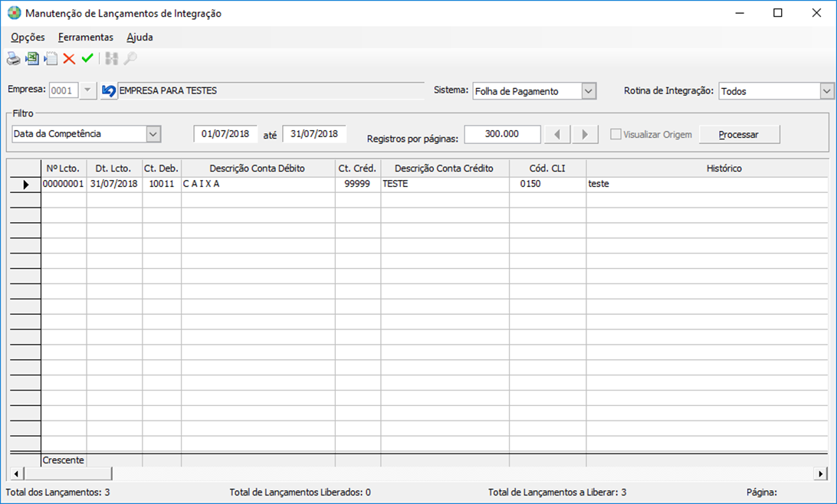Click teste histórico cell
Image resolution: width=837 pixels, height=504 pixels.
click(x=707, y=184)
